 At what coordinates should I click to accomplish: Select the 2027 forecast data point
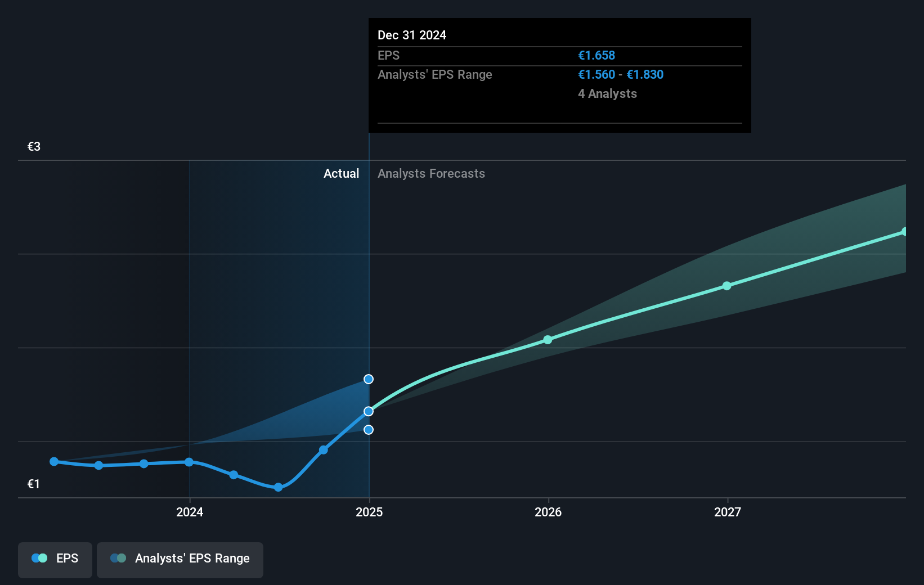(728, 286)
